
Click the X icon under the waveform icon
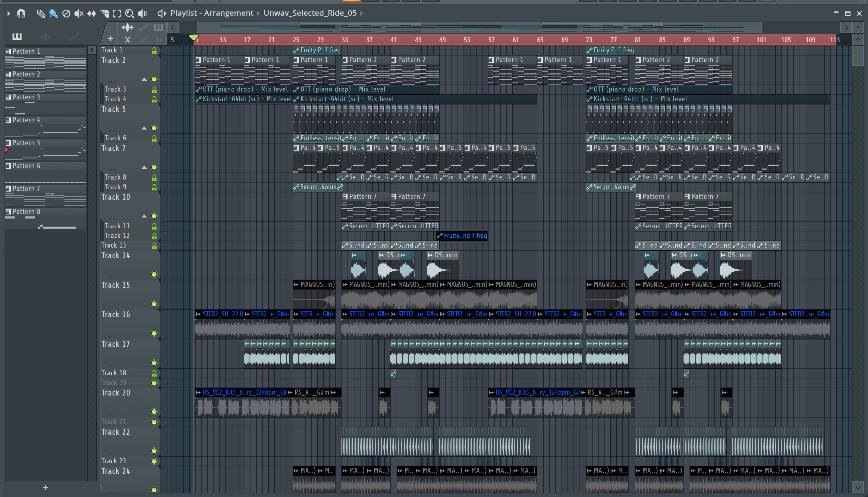127,39
